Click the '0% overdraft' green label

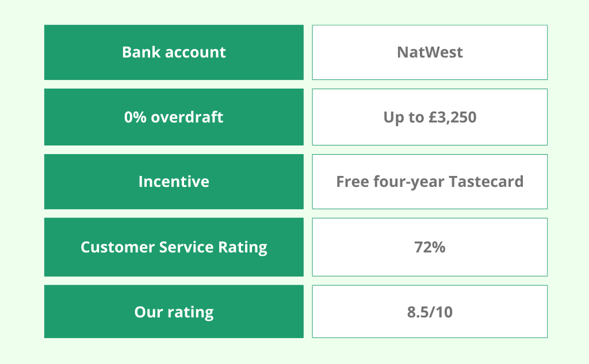[x=174, y=117]
